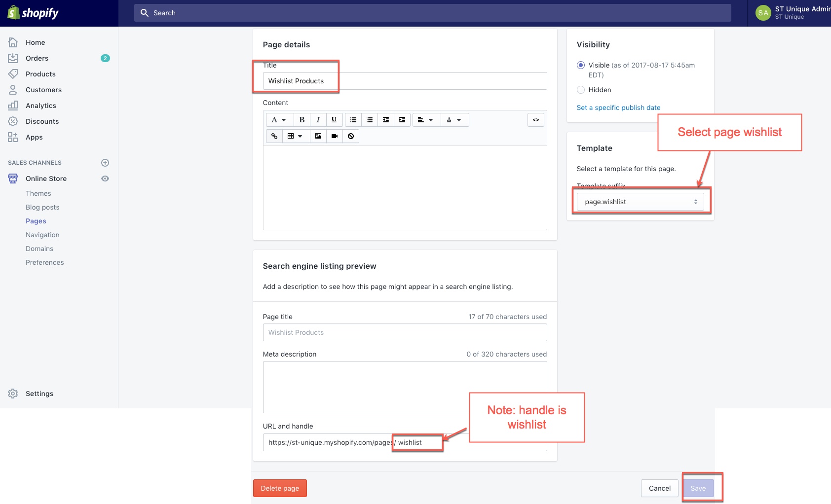The width and height of the screenshot is (831, 504).
Task: Click the outdent button
Action: tap(386, 120)
